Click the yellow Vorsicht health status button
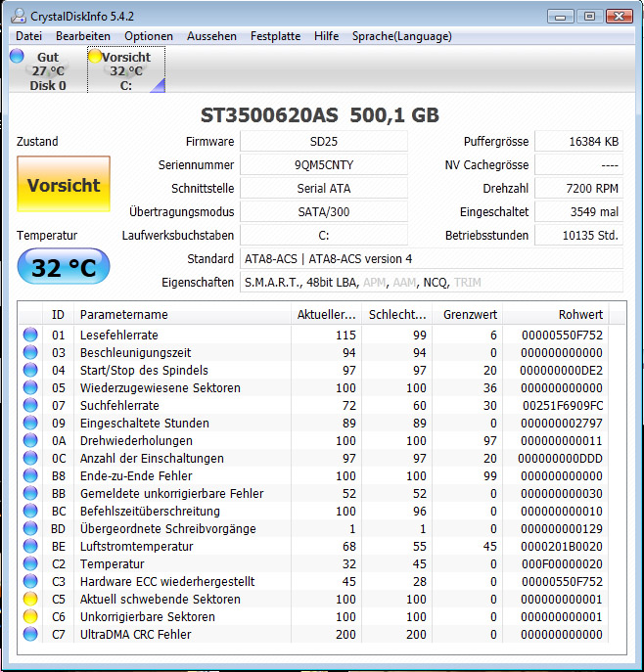This screenshot has width=644, height=672. coord(64,184)
